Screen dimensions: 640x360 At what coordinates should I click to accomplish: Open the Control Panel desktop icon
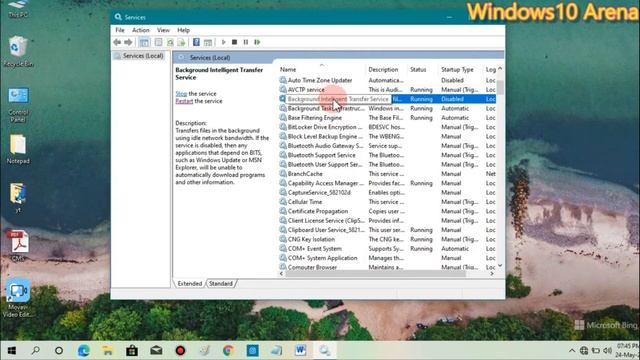coord(18,104)
